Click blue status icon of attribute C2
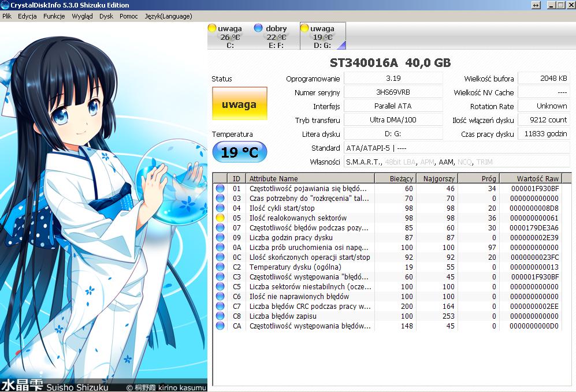Screen dimensions: 576x392 pyautogui.click(x=220, y=267)
